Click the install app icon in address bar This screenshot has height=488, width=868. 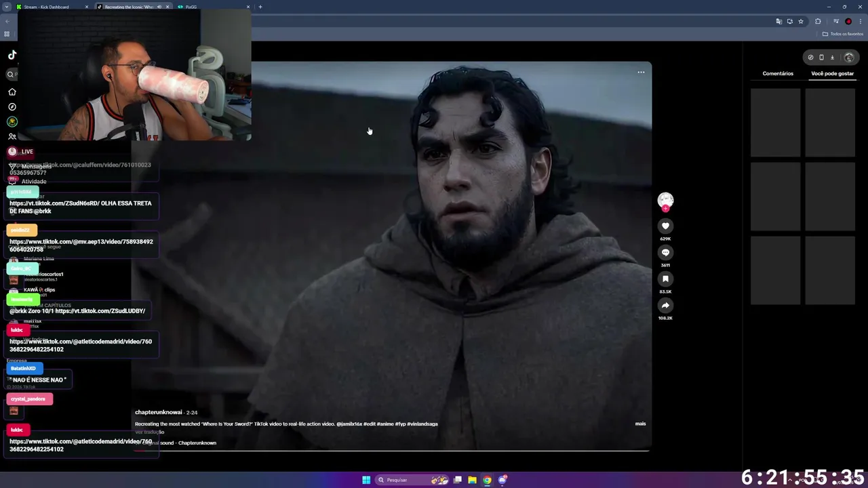coord(789,21)
